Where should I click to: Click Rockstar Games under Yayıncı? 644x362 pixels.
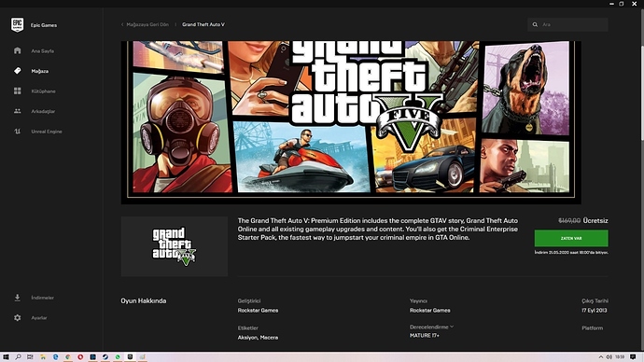click(429, 311)
